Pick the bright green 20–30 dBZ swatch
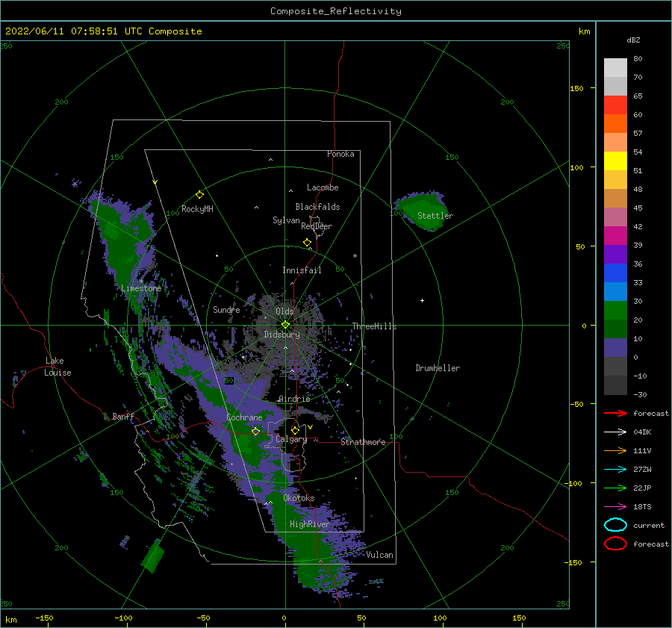The image size is (672, 628). (615, 311)
